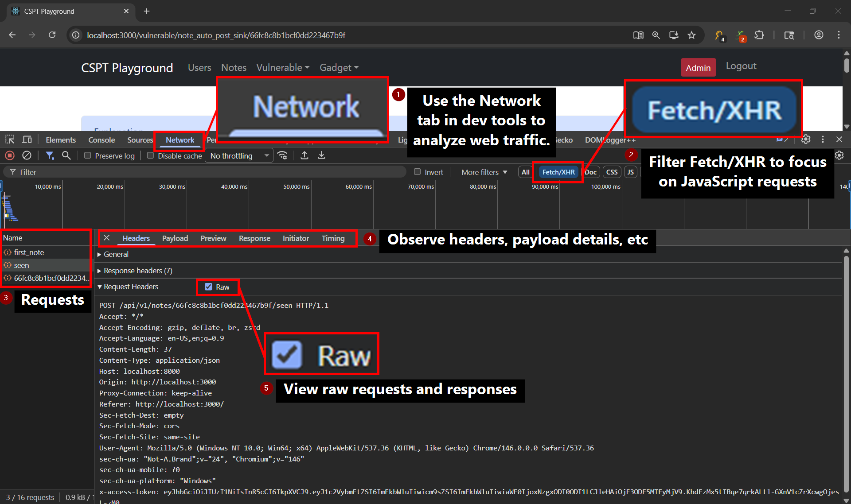This screenshot has height=504, width=851.
Task: Toggle the JS request type filter
Action: [x=631, y=172]
